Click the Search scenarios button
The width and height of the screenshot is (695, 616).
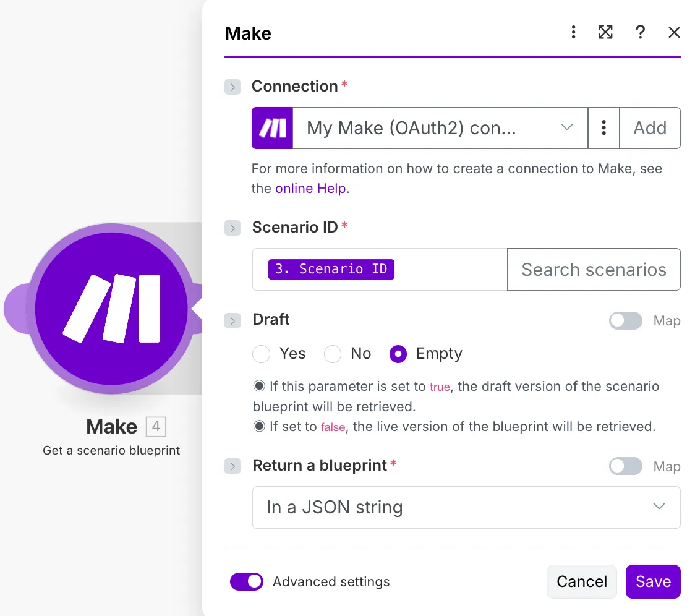(x=594, y=270)
